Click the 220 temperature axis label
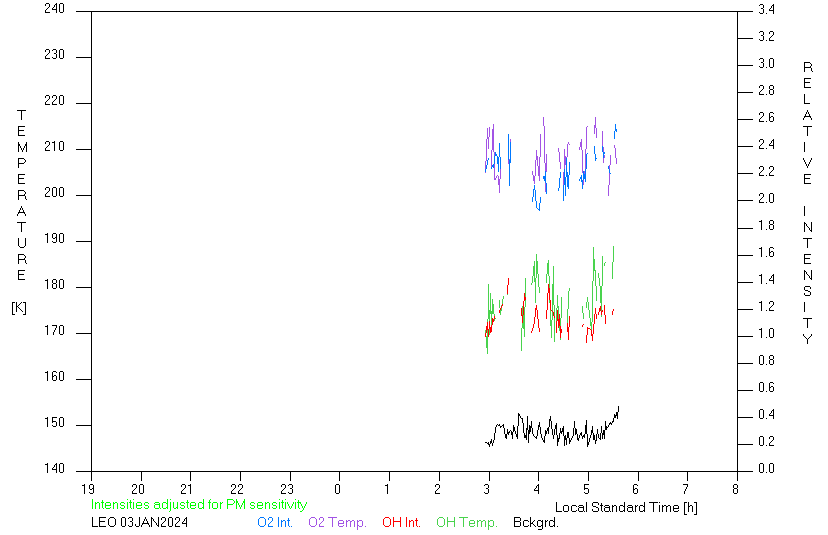The image size is (828, 535). [x=54, y=101]
